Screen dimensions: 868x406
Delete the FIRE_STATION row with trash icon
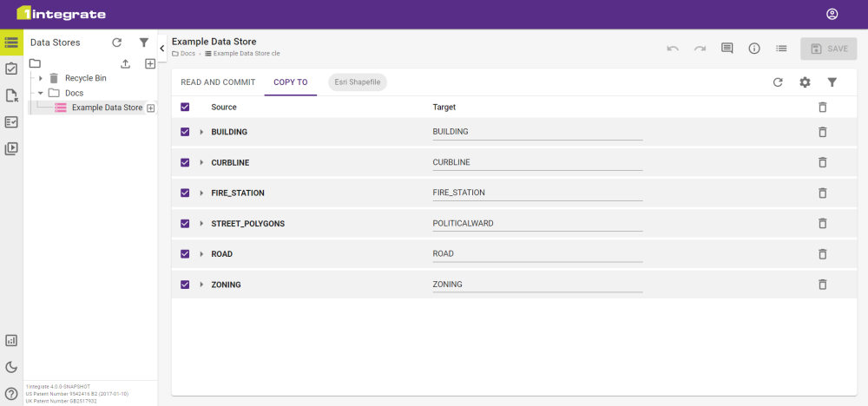[822, 193]
